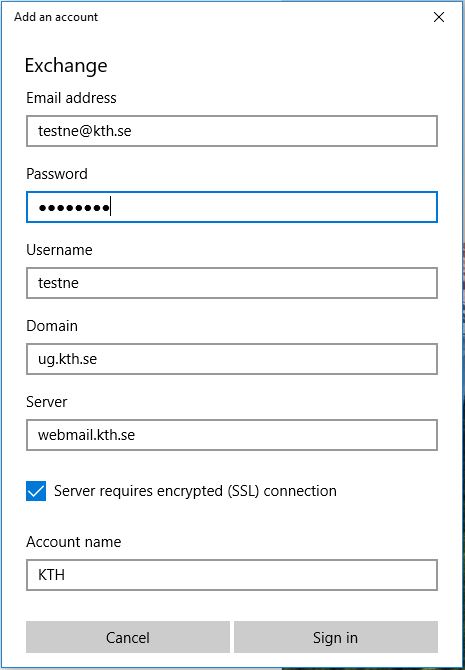The image size is (465, 670).
Task: Click the Exchange heading
Action: click(66, 66)
